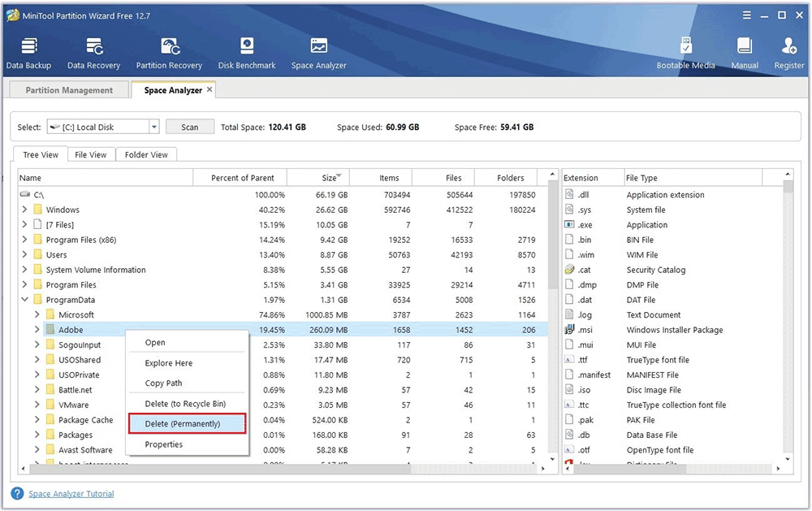Open the help icon beside Space Analyzer Tutorial
Screen dimensions: 812x511
(x=17, y=494)
